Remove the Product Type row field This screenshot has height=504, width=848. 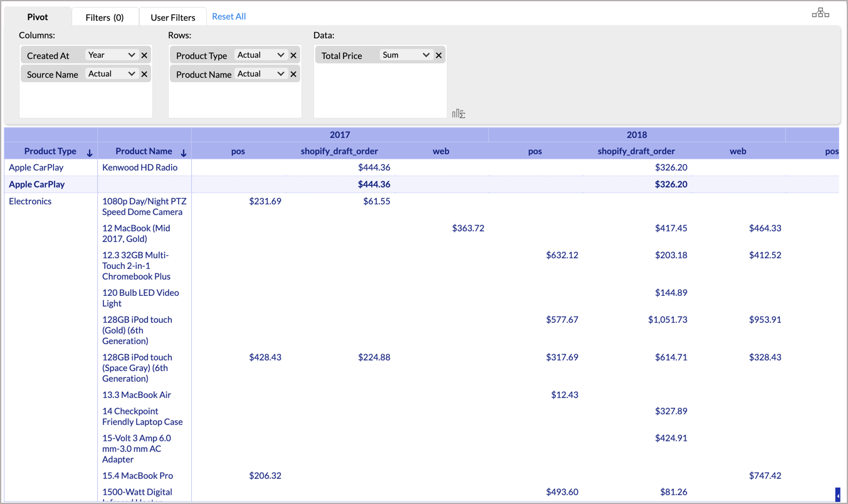coord(293,55)
